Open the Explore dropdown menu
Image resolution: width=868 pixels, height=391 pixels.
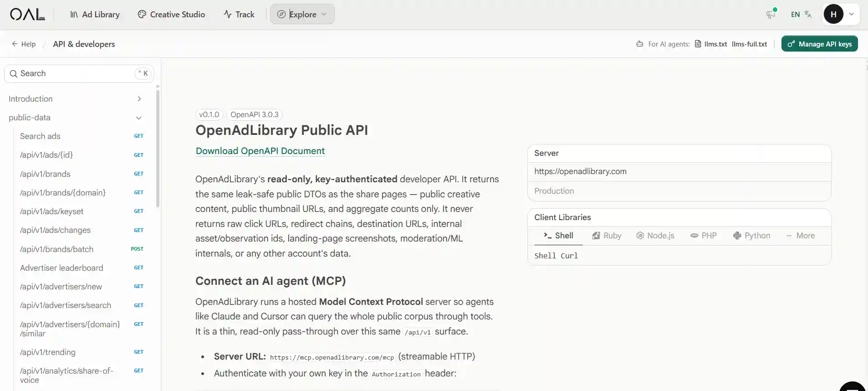tap(302, 14)
